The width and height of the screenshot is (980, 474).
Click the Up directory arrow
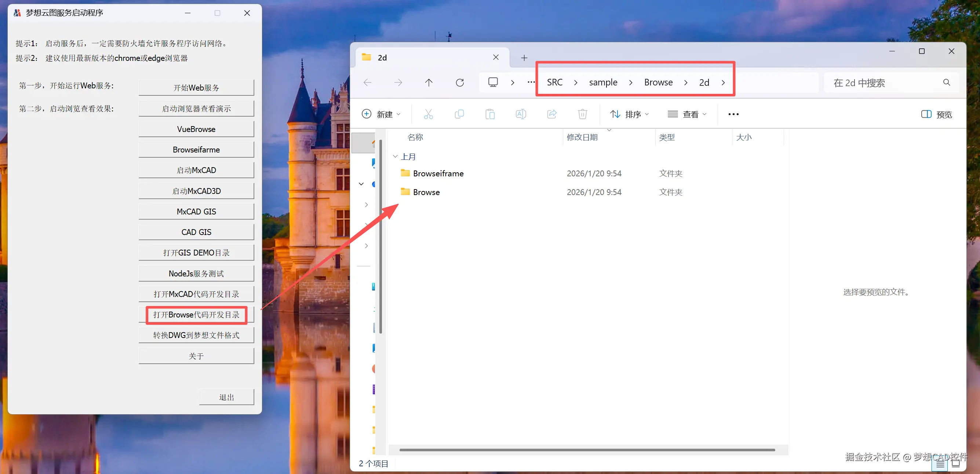click(429, 82)
